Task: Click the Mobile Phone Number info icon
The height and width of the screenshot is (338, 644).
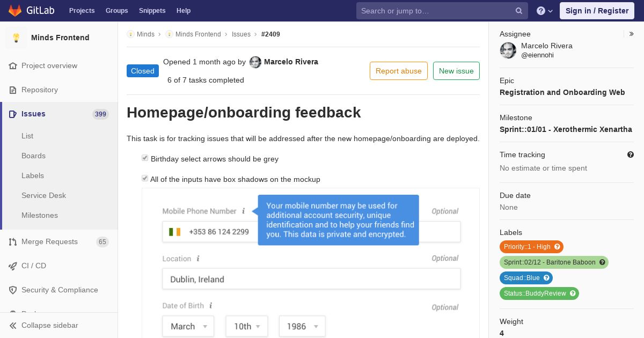Action: 243,211
